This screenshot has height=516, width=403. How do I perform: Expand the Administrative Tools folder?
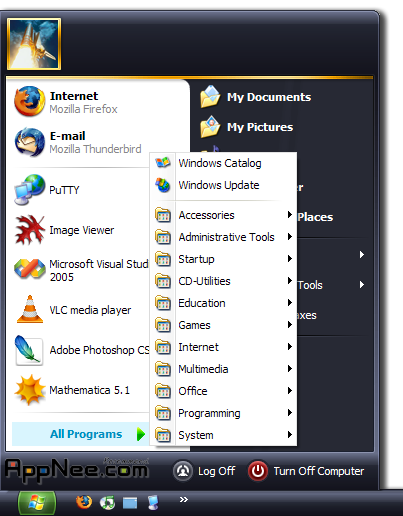pyautogui.click(x=223, y=237)
